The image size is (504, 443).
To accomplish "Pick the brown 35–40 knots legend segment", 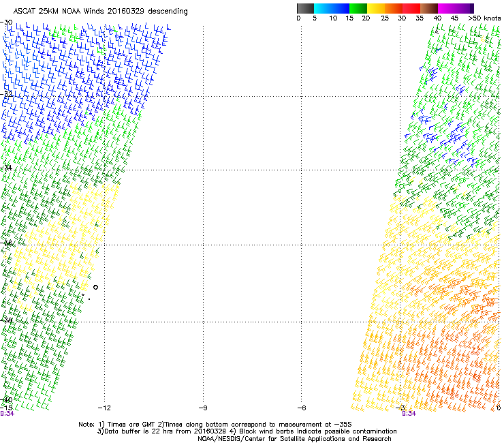I will 429,8.
